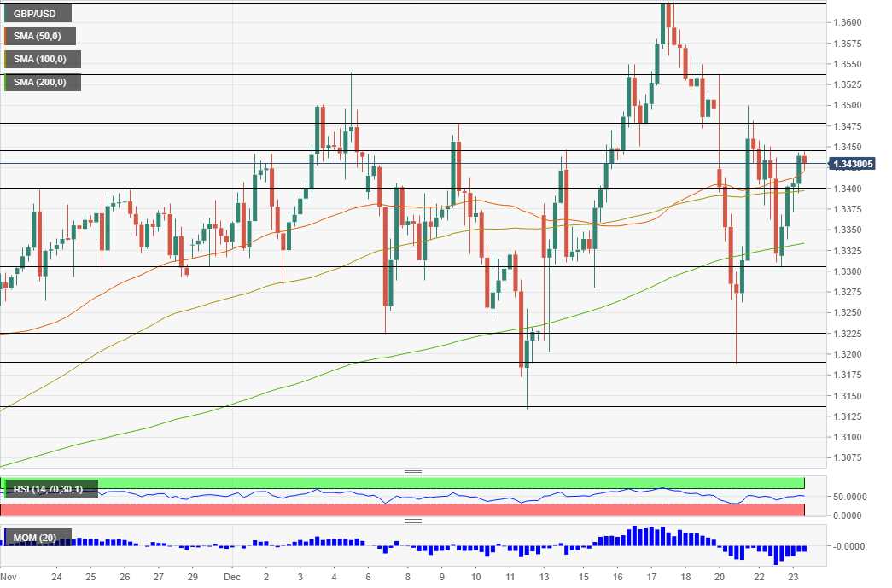The height and width of the screenshot is (588, 892).
Task: Click the Nov label on the time axis
Action: tap(9, 577)
